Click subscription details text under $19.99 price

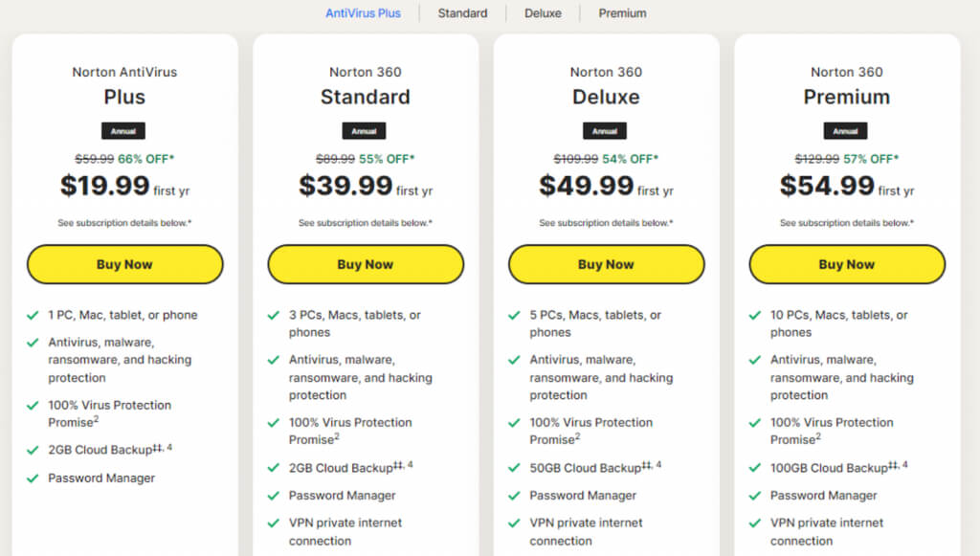pos(124,223)
